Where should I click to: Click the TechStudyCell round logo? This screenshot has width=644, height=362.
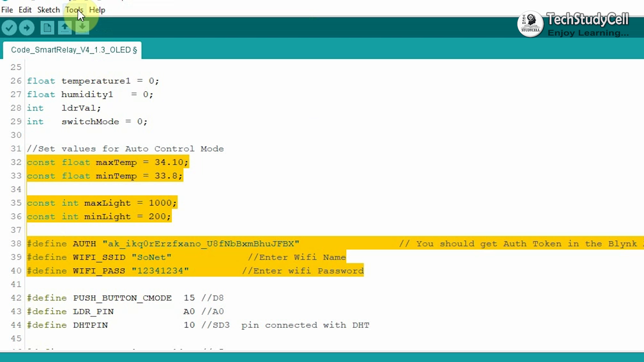pyautogui.click(x=530, y=23)
